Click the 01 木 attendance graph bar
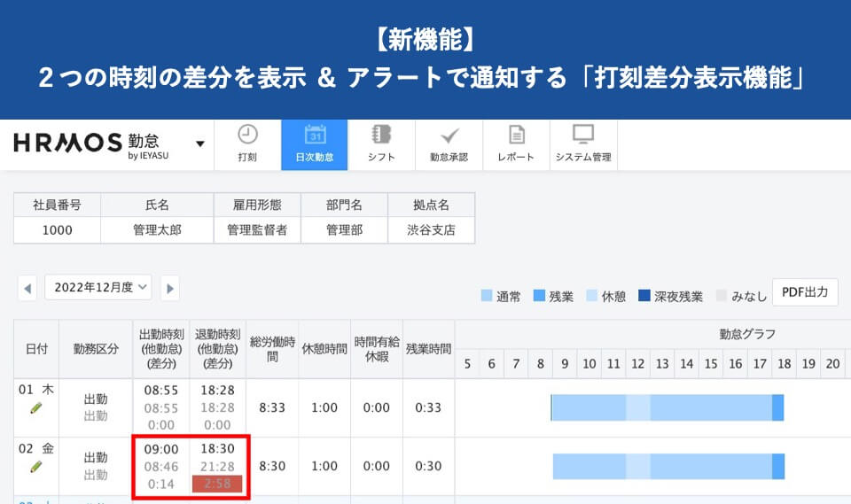Screen dimensions: 851x504 pyautogui.click(x=667, y=408)
